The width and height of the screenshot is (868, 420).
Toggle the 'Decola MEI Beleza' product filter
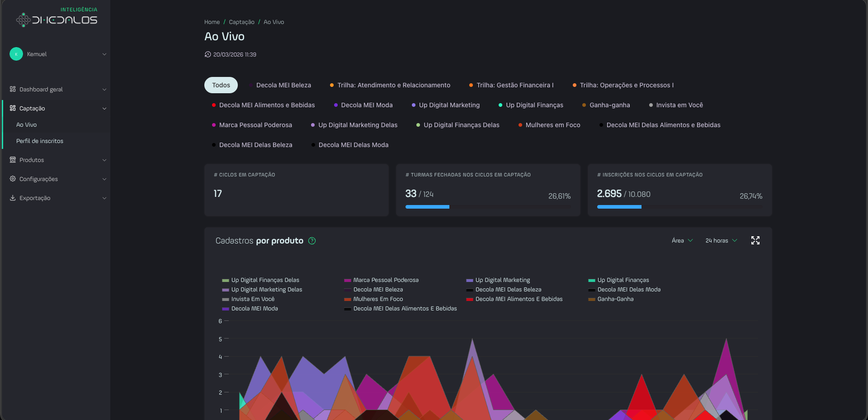click(283, 85)
